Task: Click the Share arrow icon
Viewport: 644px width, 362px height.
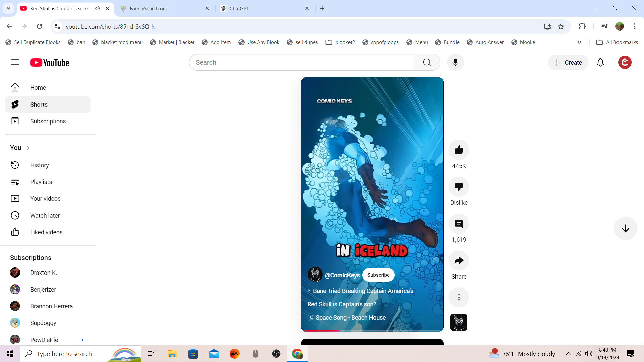Action: tap(459, 260)
